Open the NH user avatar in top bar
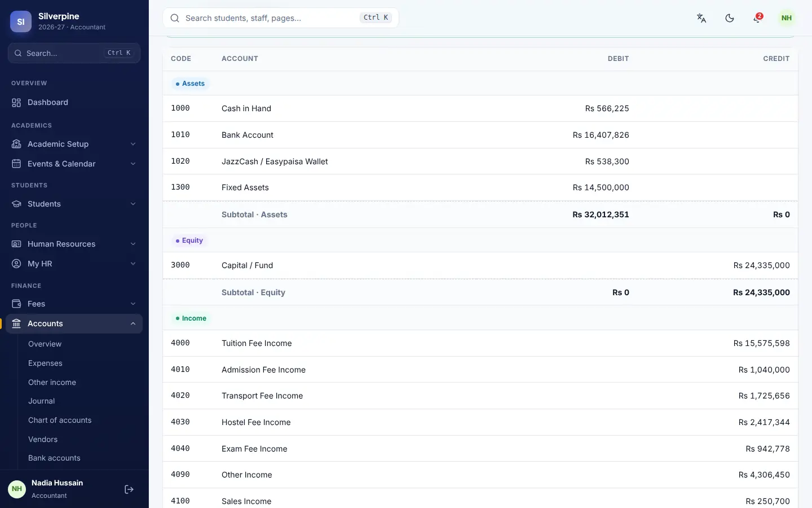 pos(787,18)
